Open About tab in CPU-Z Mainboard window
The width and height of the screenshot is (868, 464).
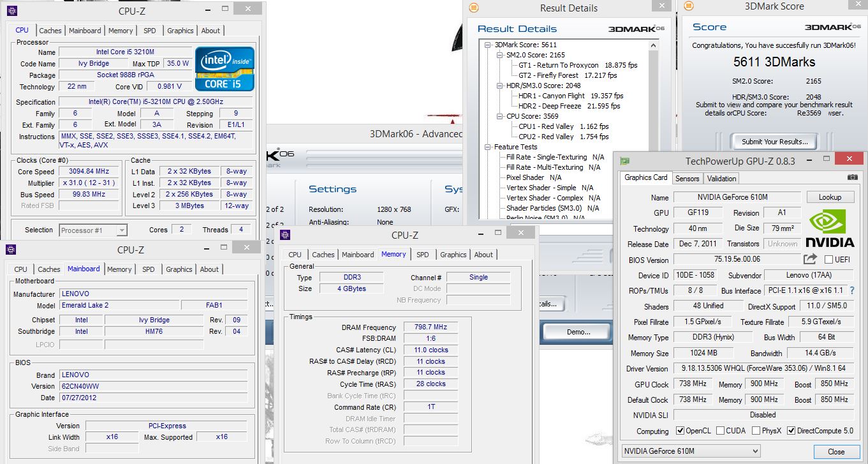pos(209,269)
